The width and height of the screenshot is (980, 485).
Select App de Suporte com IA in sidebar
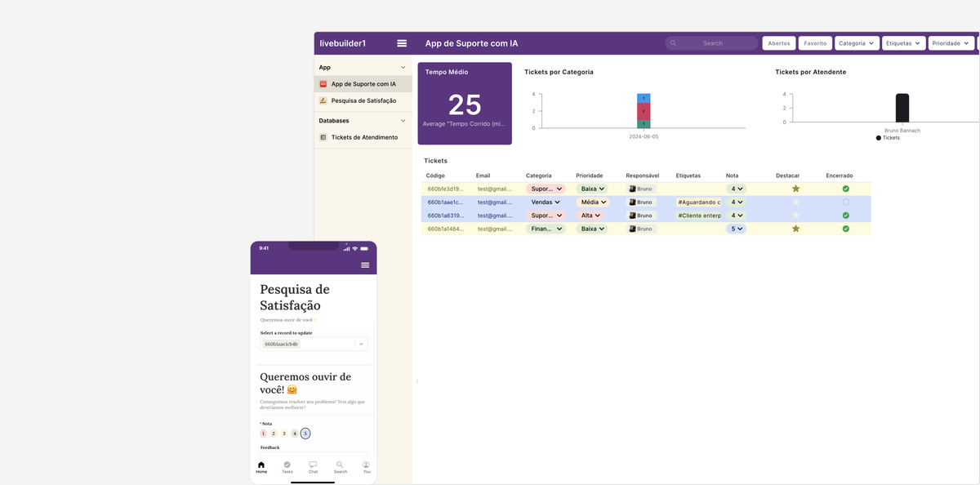click(x=364, y=83)
